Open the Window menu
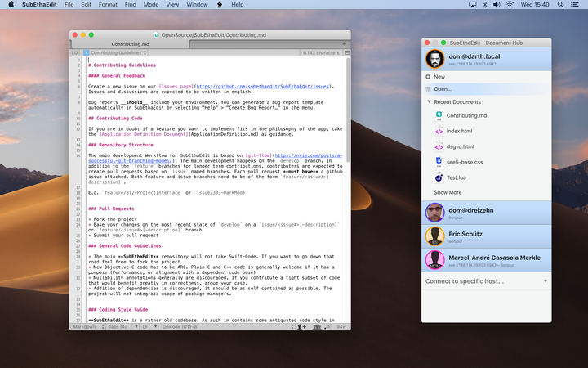This screenshot has height=368, width=588. pos(197,5)
